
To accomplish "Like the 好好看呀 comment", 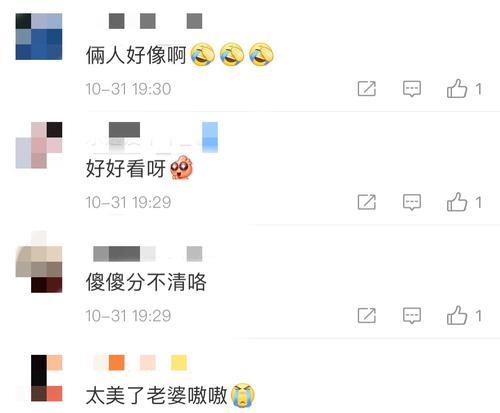I will [x=457, y=202].
